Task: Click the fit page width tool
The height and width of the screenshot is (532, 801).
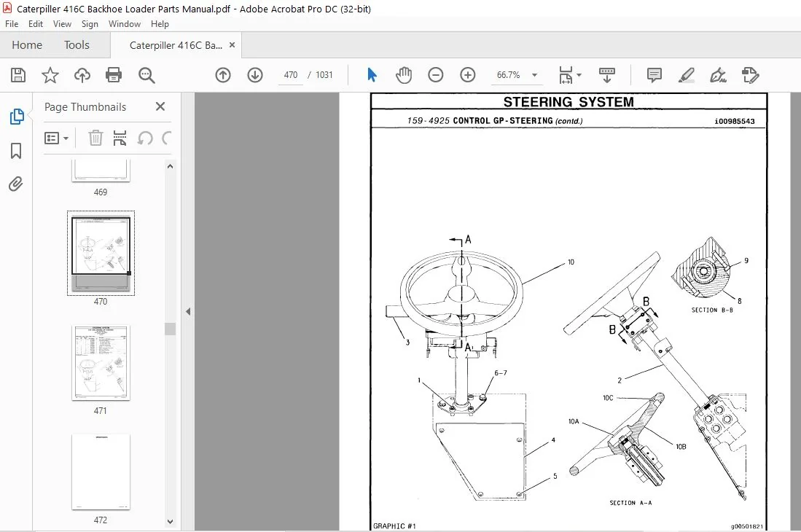Action: pyautogui.click(x=566, y=75)
